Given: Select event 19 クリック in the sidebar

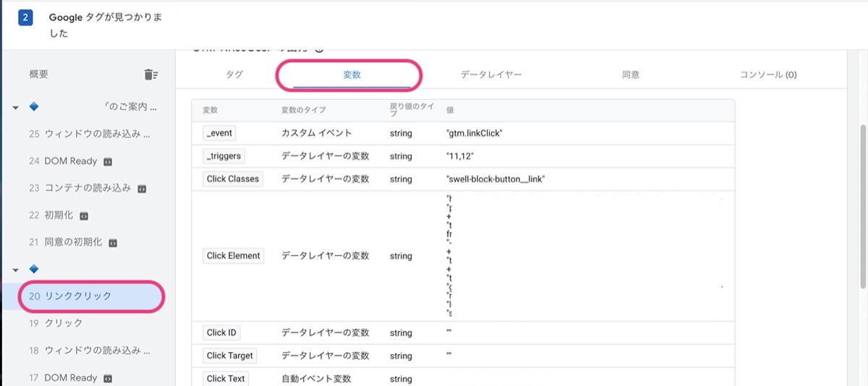Looking at the screenshot, I should (x=64, y=323).
